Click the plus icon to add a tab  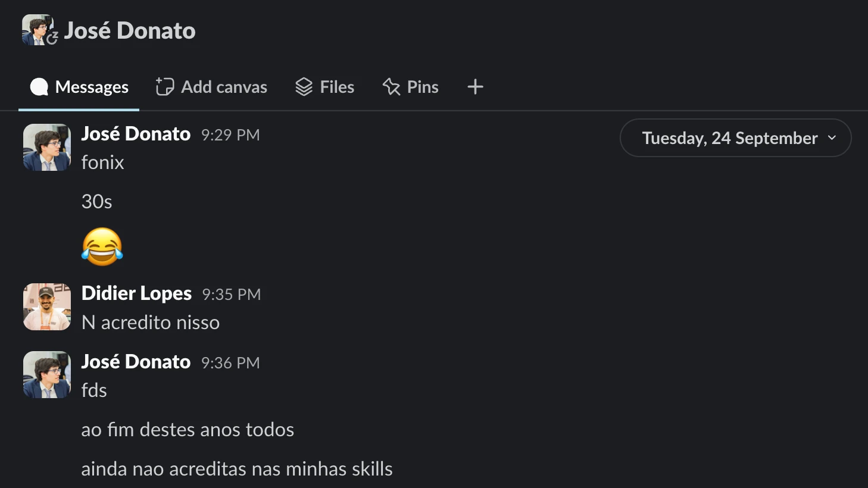(475, 87)
